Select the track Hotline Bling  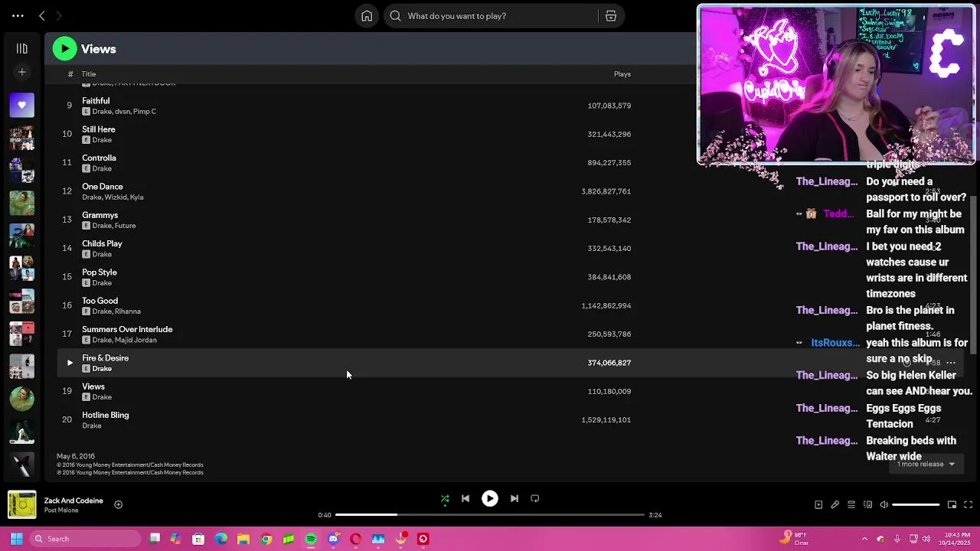click(106, 415)
